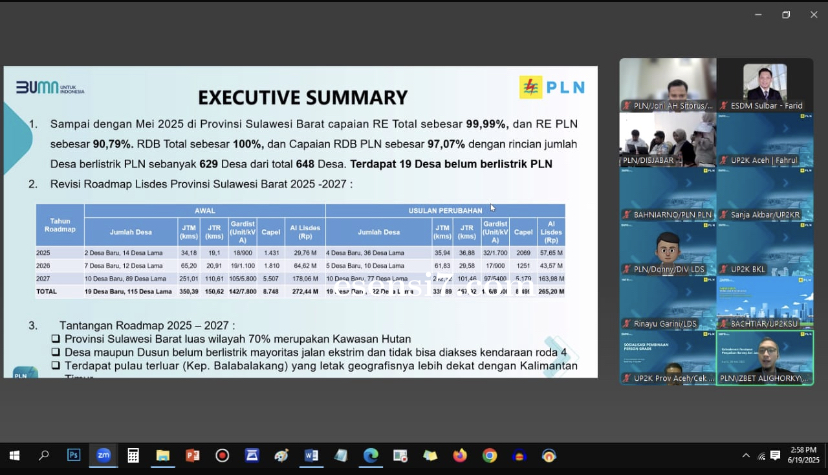
Task: Click the PLN/Donny/DIV LDS avatar tile
Action: [x=667, y=248]
